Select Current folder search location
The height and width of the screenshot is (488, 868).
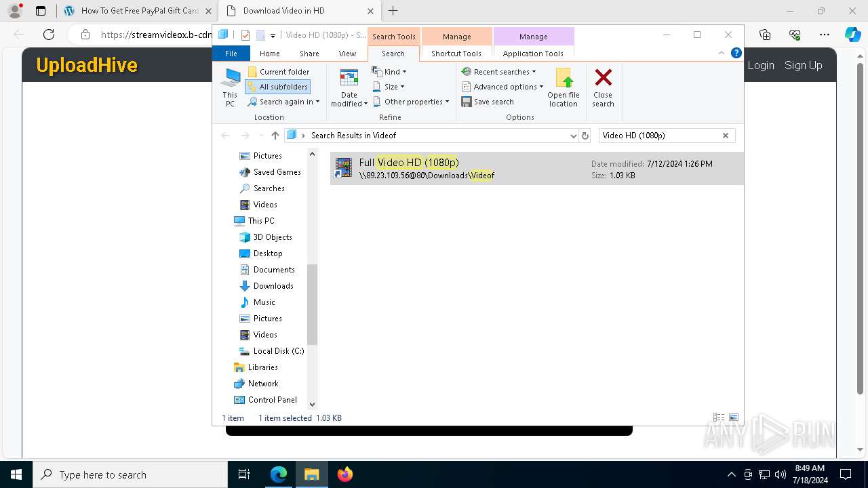(279, 72)
